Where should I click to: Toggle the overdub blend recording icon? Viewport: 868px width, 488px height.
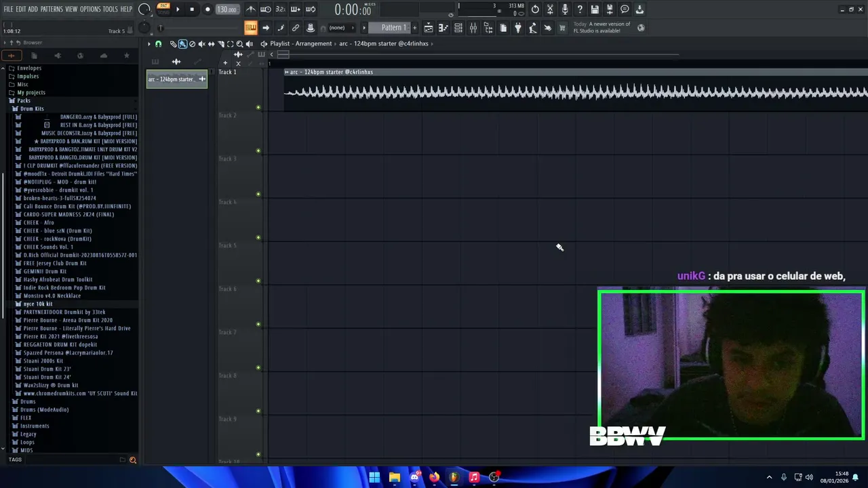pyautogui.click(x=296, y=9)
